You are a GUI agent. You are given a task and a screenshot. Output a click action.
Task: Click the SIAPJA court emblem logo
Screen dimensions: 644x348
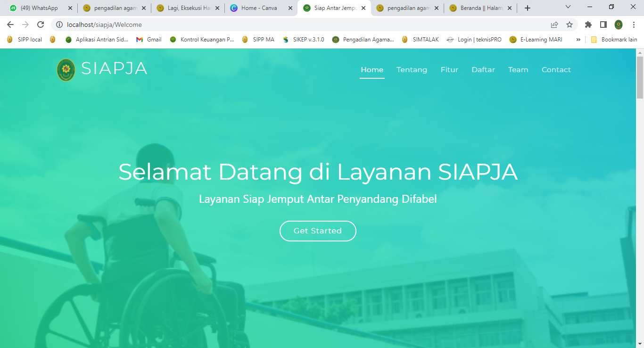[x=66, y=70]
